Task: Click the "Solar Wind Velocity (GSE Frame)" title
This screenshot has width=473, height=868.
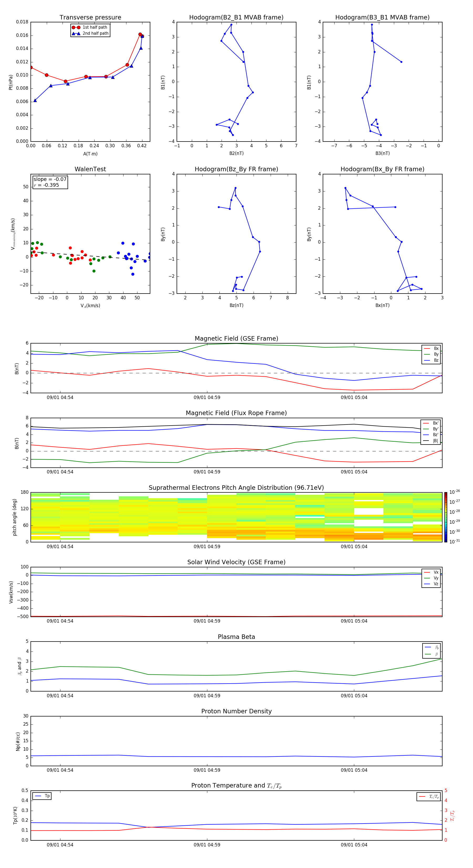Action: [236, 562]
